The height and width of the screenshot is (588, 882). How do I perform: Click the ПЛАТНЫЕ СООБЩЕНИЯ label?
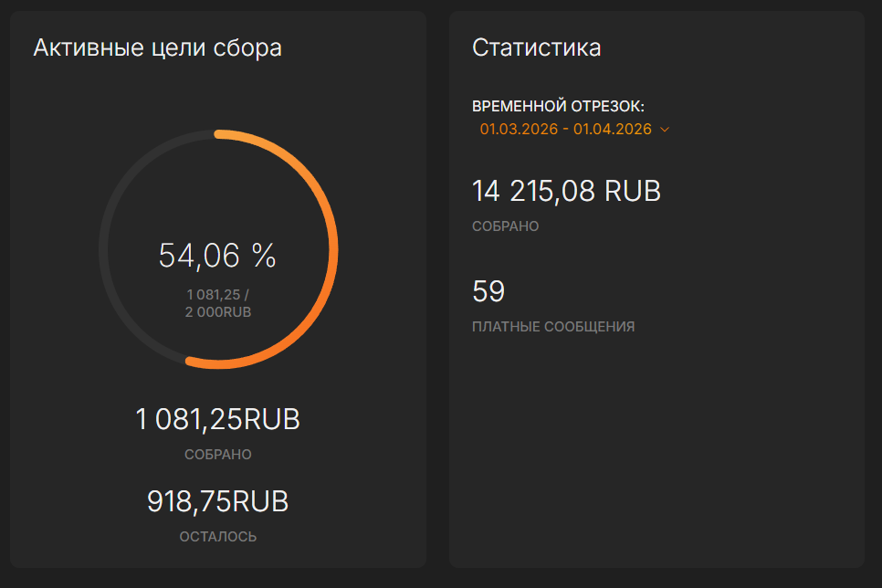click(x=553, y=327)
